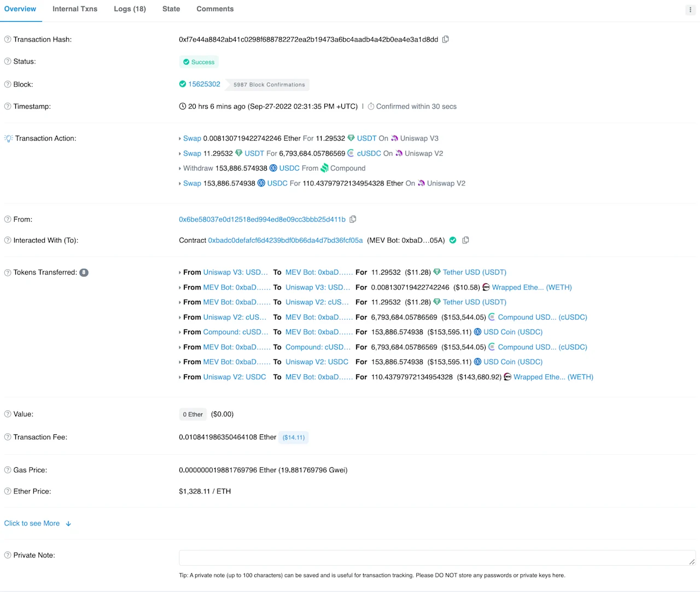Expand transfer row for 110.43797972134954328 WETH
Screen dimensions: 700x592
(x=180, y=378)
